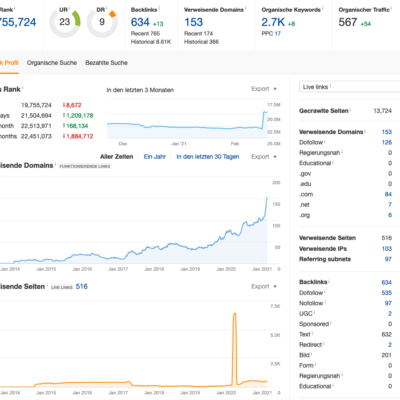Open the sidebar Verweisende Domains value 153
The width and height of the screenshot is (400, 400).
[387, 132]
